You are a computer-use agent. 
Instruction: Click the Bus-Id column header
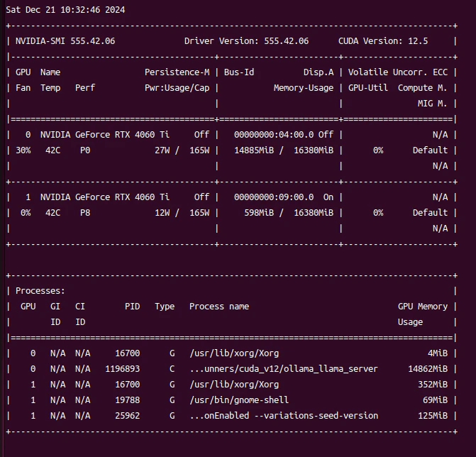point(239,72)
